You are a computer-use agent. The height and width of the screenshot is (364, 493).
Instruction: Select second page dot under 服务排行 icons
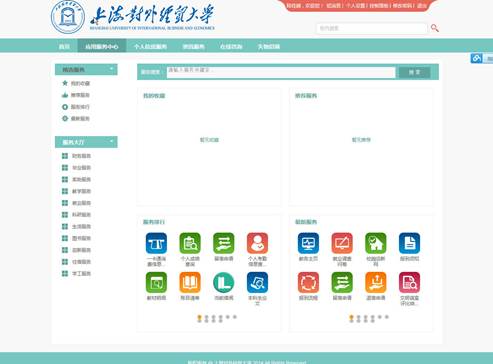coord(206,318)
